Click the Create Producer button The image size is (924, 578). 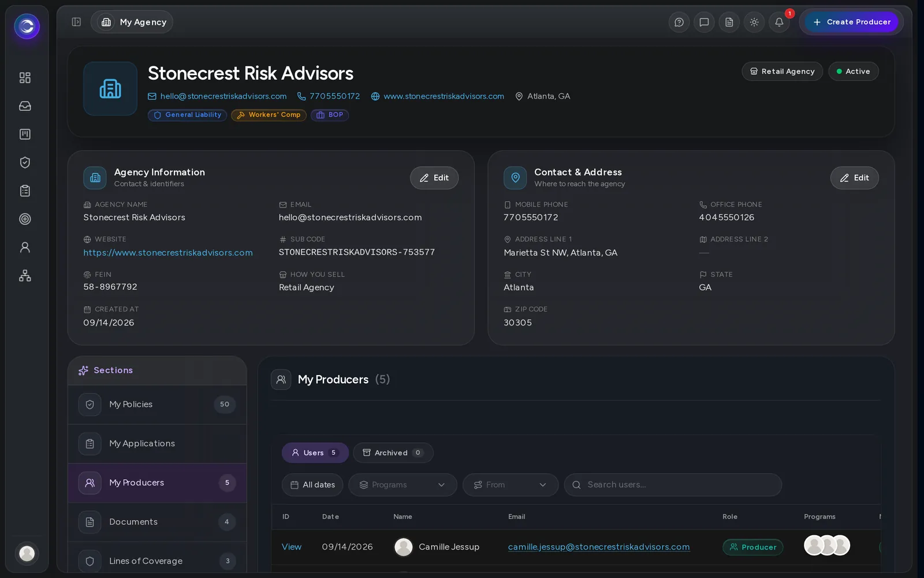(x=852, y=22)
